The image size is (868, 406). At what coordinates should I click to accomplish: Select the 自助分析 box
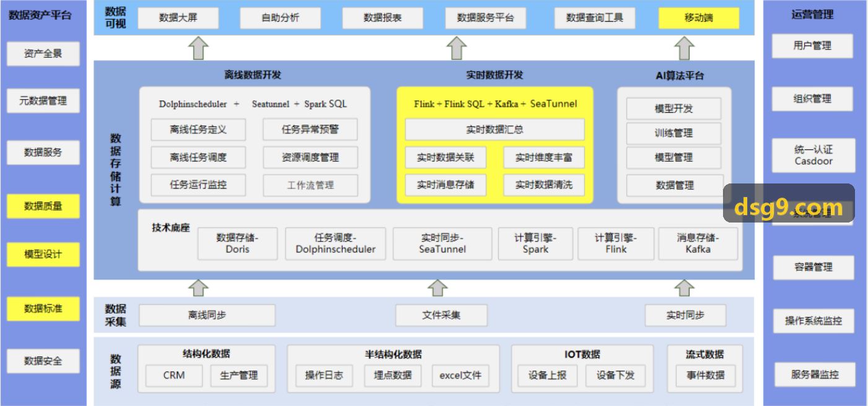(281, 18)
